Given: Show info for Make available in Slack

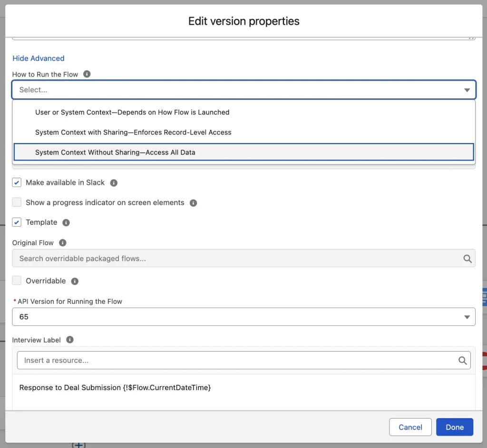Looking at the screenshot, I should point(114,183).
